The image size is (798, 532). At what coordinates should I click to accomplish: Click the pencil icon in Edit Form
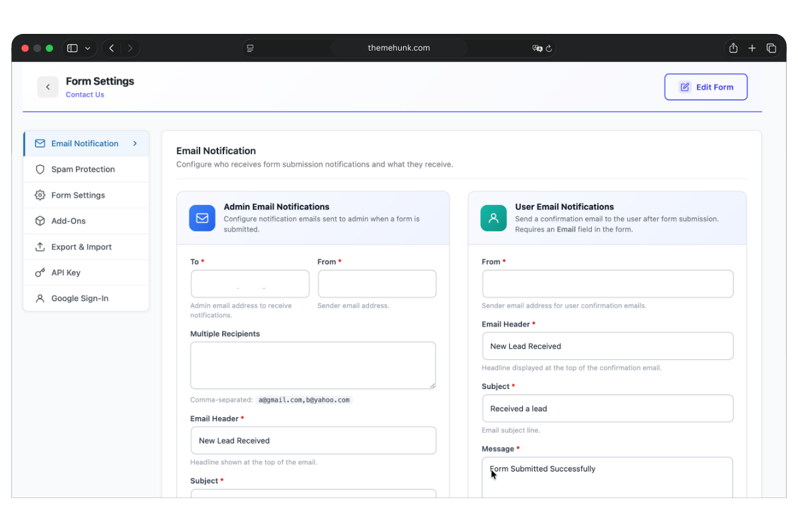(684, 87)
